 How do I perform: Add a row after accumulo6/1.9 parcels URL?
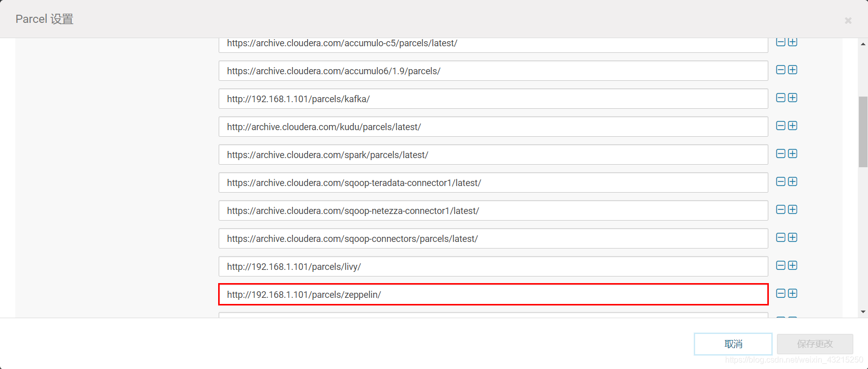[x=792, y=70]
